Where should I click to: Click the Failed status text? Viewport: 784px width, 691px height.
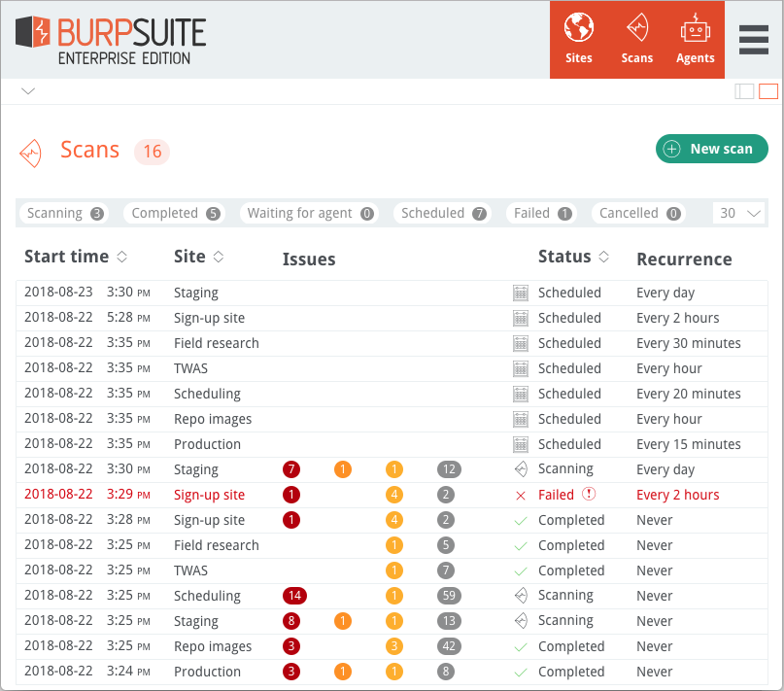coord(556,495)
